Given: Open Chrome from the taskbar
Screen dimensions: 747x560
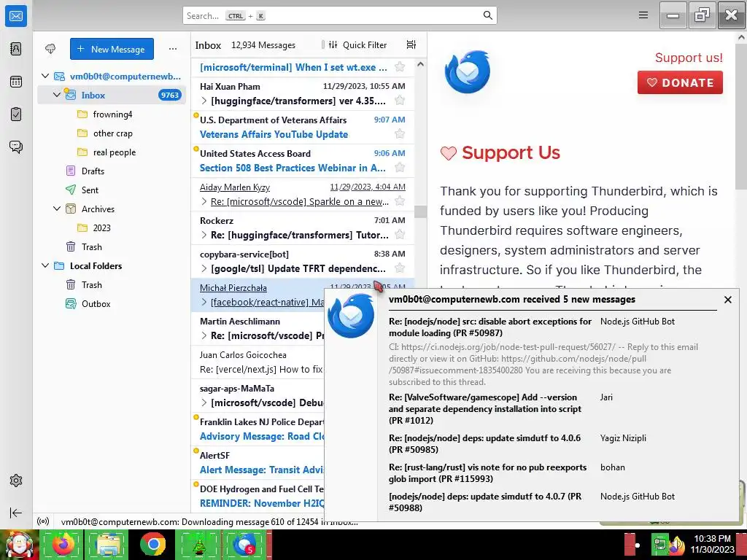Looking at the screenshot, I should (x=153, y=544).
